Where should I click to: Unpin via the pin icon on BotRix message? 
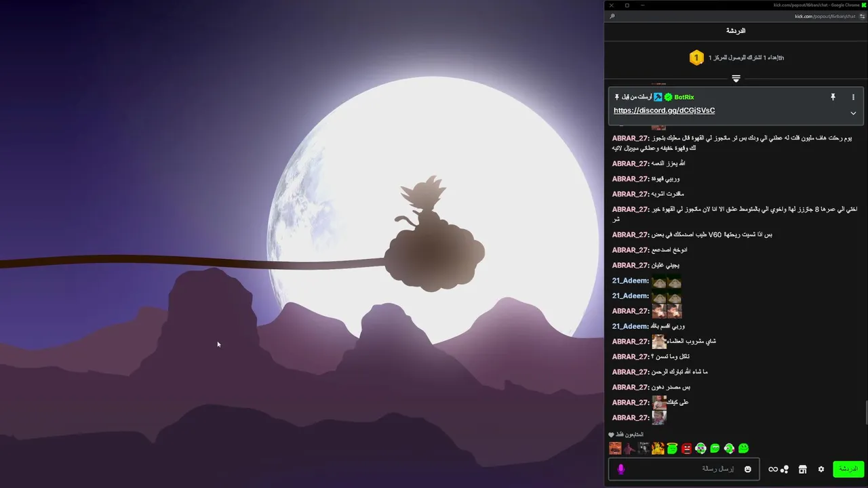click(833, 98)
